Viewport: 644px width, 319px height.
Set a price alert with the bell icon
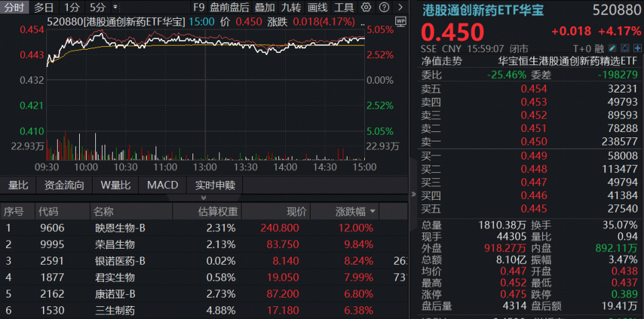tap(625, 48)
